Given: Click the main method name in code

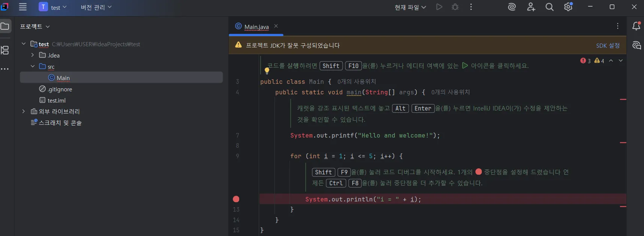Looking at the screenshot, I should tap(354, 92).
